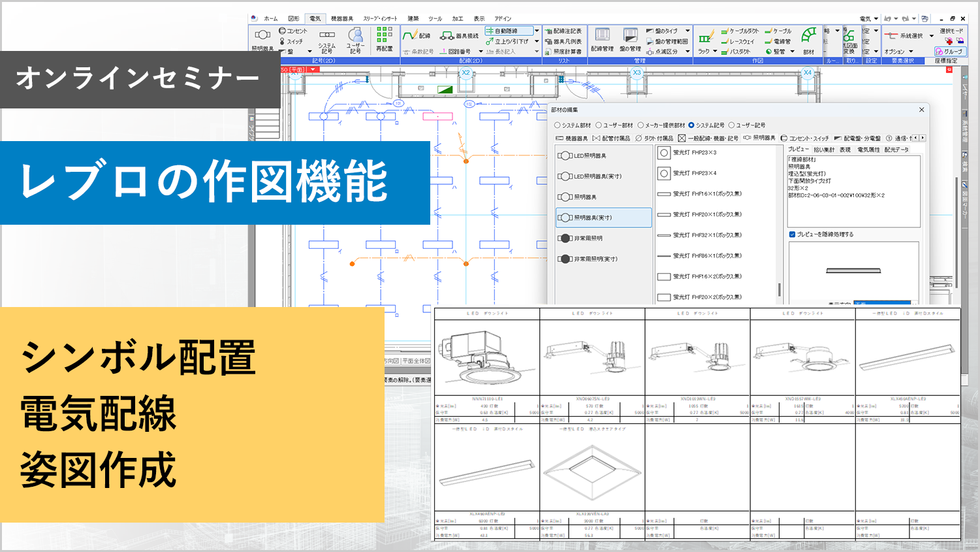The width and height of the screenshot is (980, 552).
Task: Select 非常用照明 in the category list
Action: [x=603, y=238]
